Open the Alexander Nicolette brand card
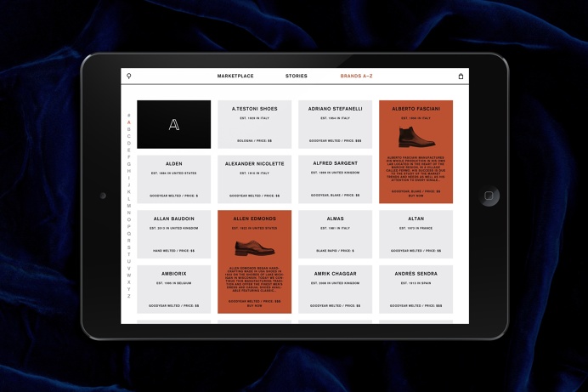The height and width of the screenshot is (392, 588). click(255, 179)
